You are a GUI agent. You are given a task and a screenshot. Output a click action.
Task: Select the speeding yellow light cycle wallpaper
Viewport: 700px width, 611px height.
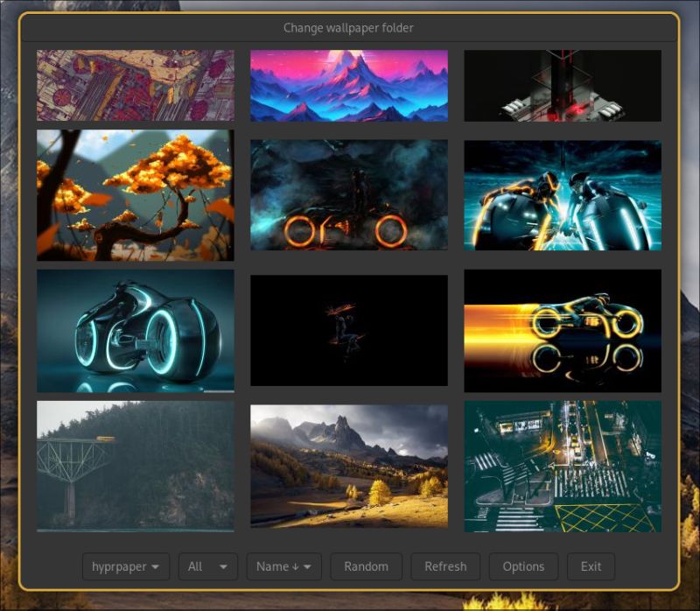(563, 330)
